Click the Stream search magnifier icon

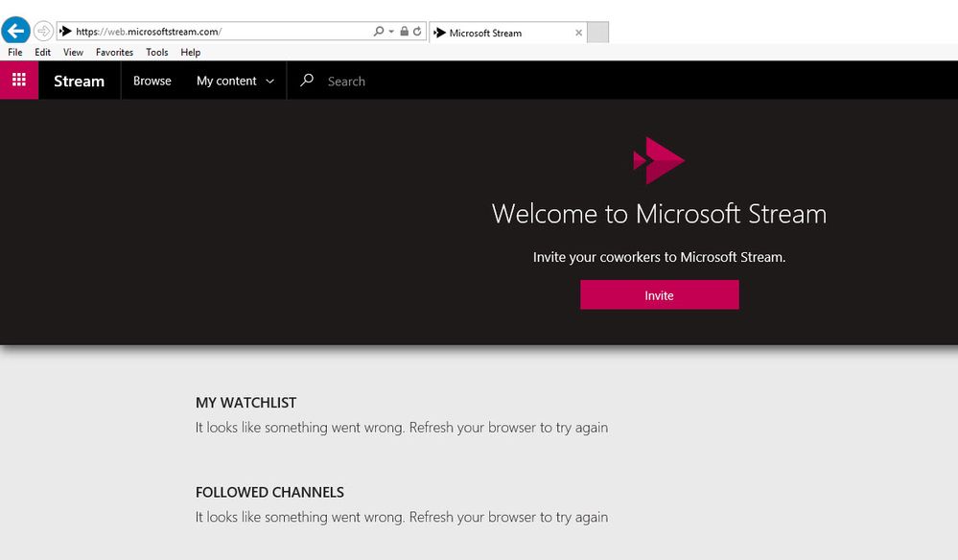coord(307,80)
